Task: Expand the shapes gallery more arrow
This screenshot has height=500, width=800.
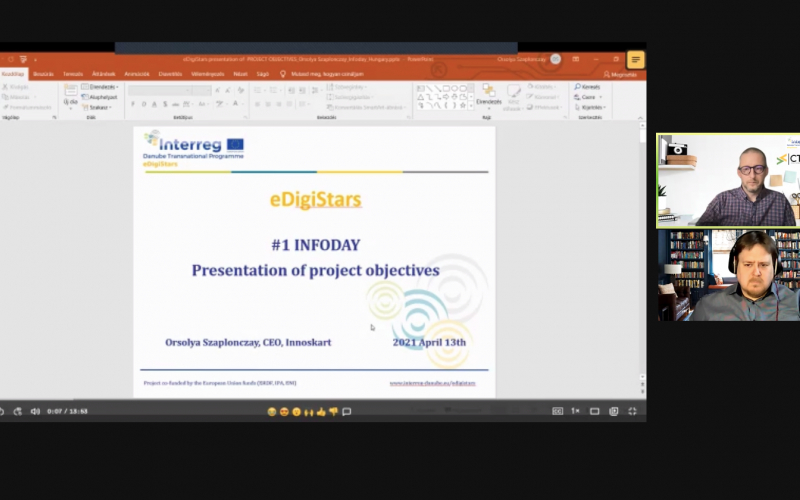Action: [471, 106]
